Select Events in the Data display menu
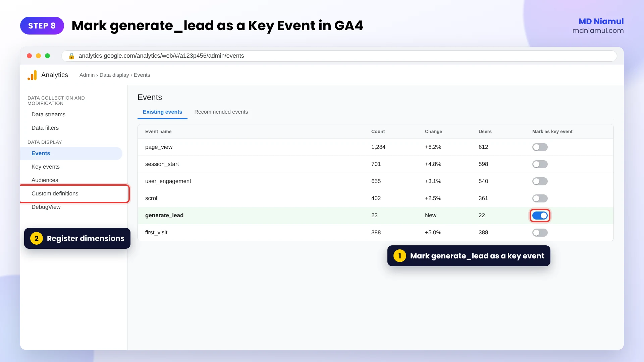The height and width of the screenshot is (362, 644). (71, 154)
